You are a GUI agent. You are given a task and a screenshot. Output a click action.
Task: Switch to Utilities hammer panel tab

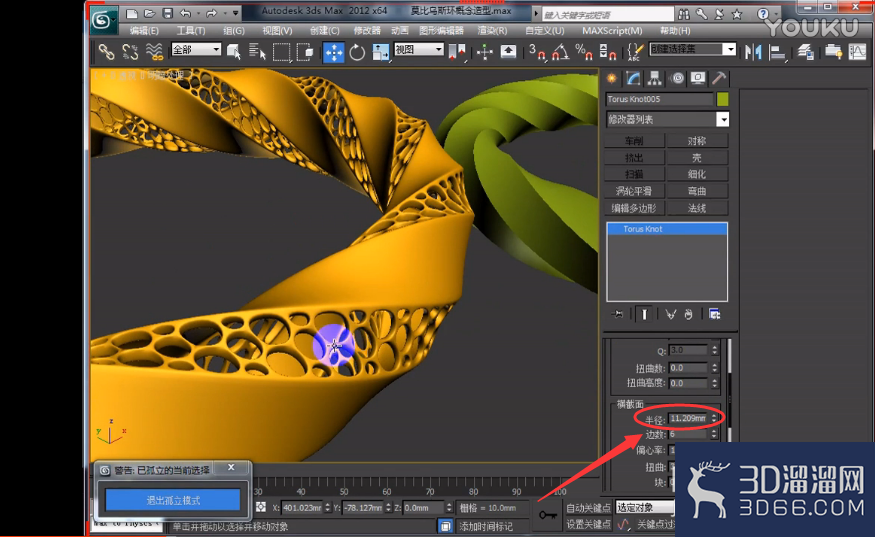(719, 78)
